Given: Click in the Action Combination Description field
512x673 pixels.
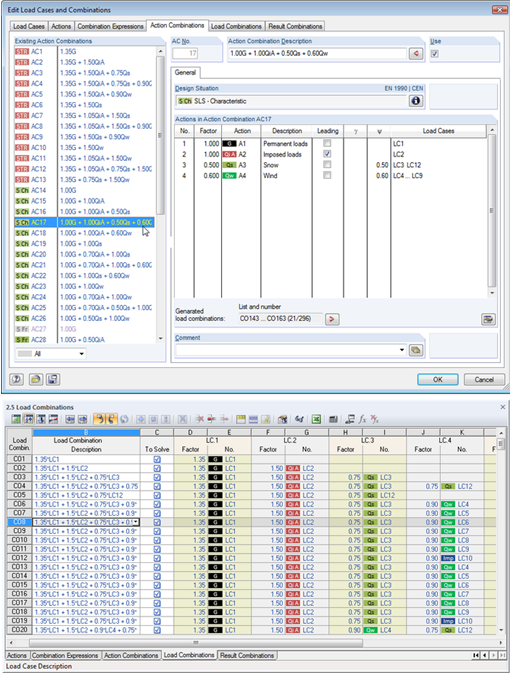Looking at the screenshot, I should tap(317, 53).
